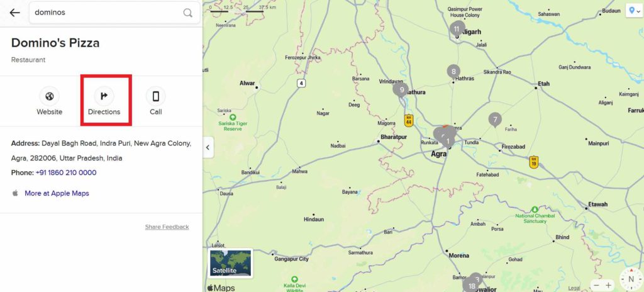Zoom in with the plus button
Viewport: 644px width, 292px height.
coord(608,285)
